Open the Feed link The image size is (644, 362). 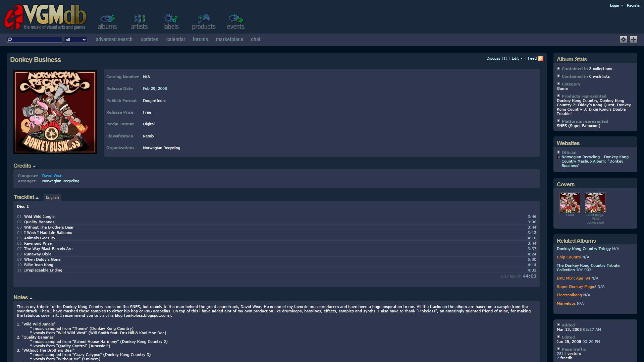532,58
